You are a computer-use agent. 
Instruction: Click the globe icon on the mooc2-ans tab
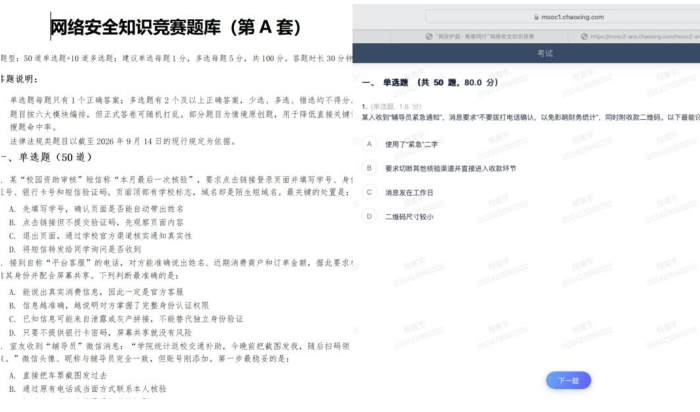pyautogui.click(x=584, y=36)
